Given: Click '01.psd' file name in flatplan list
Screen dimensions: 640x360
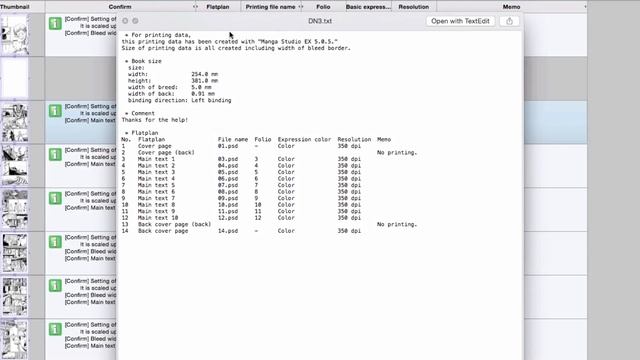Looking at the screenshot, I should pyautogui.click(x=228, y=146).
